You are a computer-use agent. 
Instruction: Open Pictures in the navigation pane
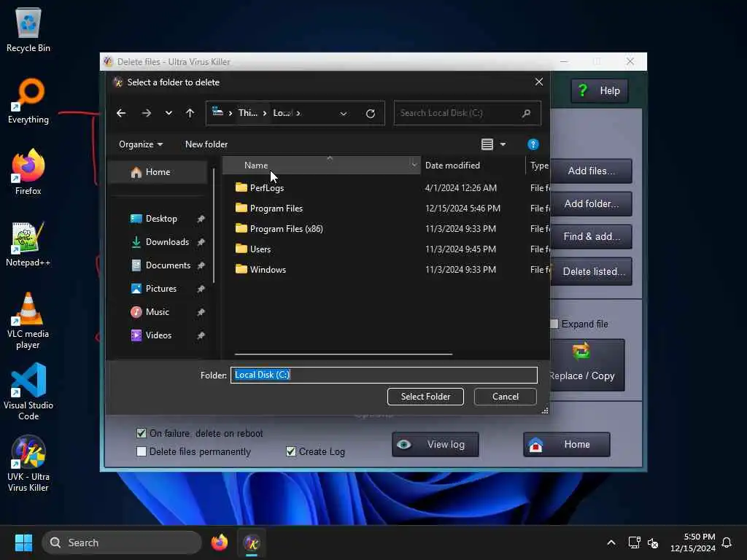pyautogui.click(x=160, y=289)
